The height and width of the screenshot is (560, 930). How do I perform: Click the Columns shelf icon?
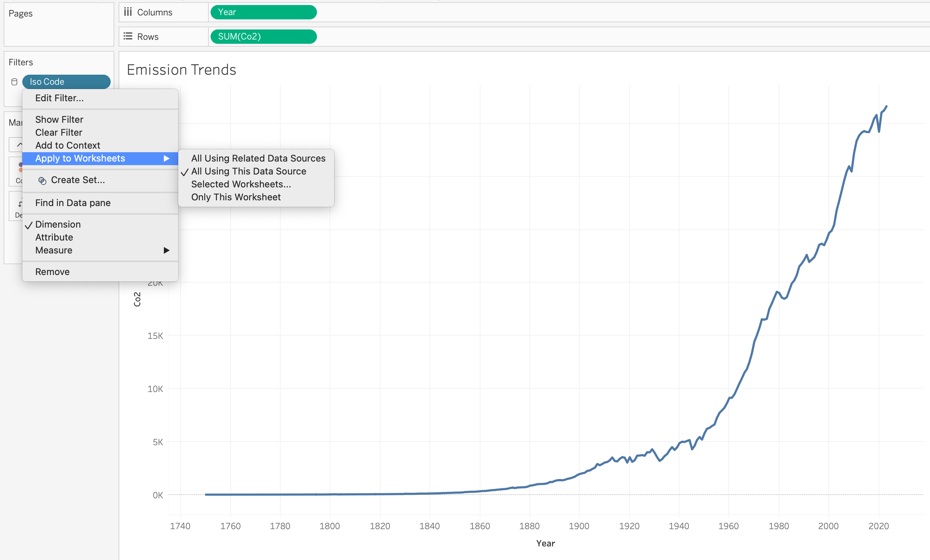(128, 12)
